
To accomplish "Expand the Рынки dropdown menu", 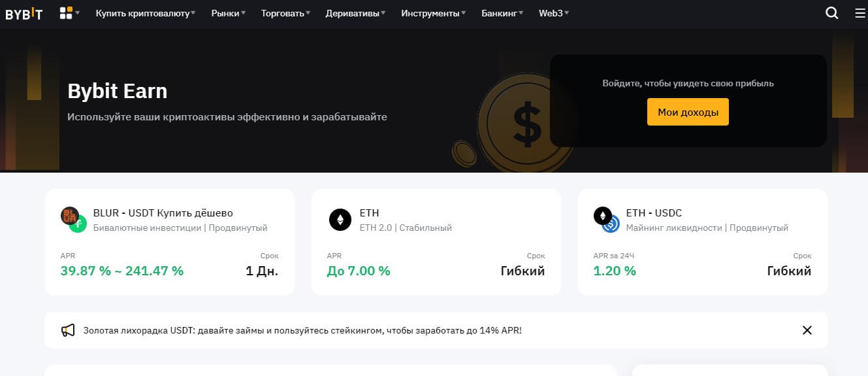I will pos(229,13).
